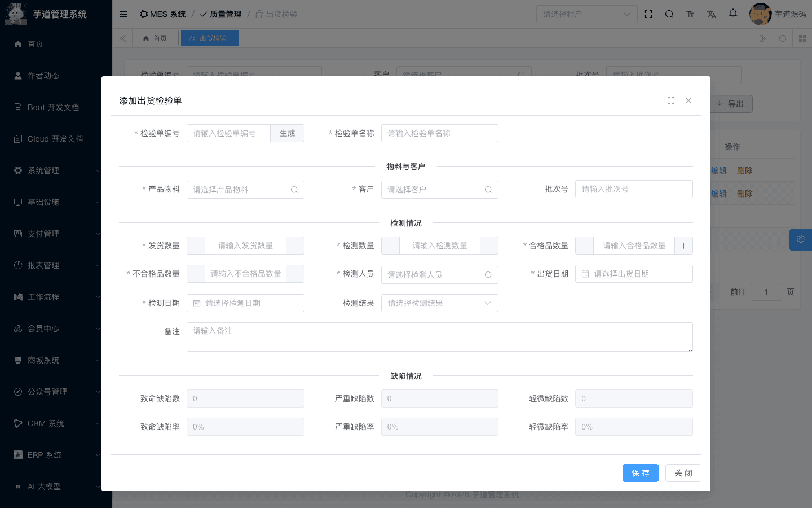Increase 发货数量 with the plus button
This screenshot has width=812, height=508.
pos(295,246)
